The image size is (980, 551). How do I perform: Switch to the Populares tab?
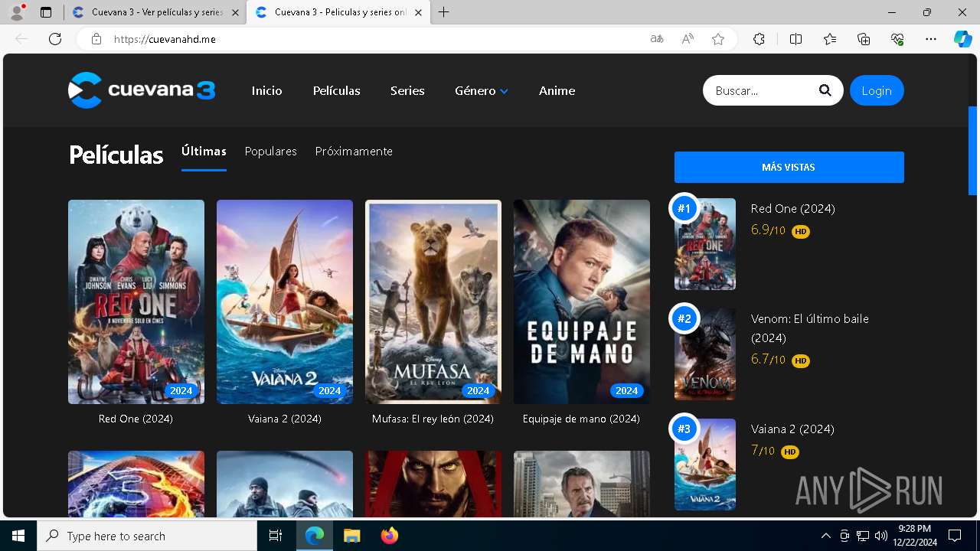[x=270, y=152]
